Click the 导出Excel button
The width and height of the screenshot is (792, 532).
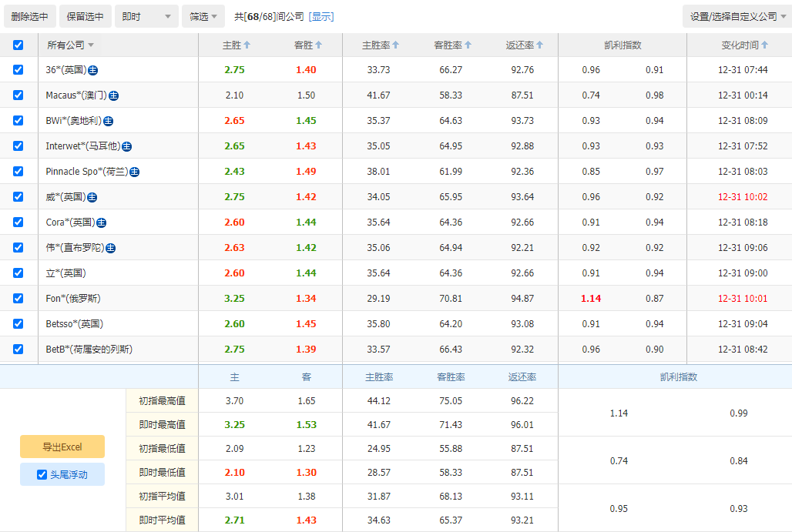point(62,446)
